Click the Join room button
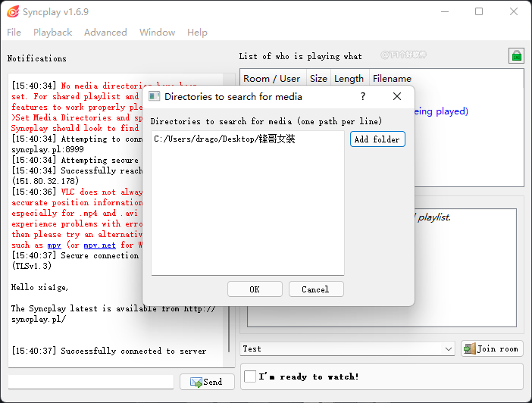The width and height of the screenshot is (532, 403). pyautogui.click(x=491, y=348)
